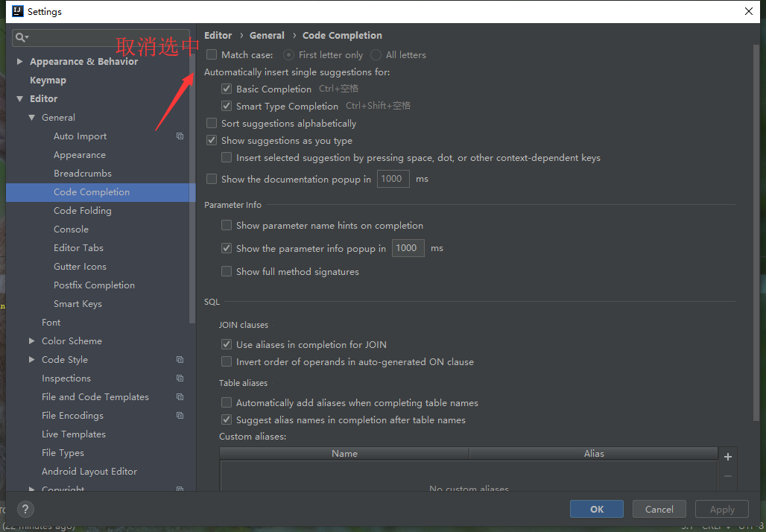Enable Invert order of operands in ON clause
The height and width of the screenshot is (532, 766).
(x=227, y=362)
